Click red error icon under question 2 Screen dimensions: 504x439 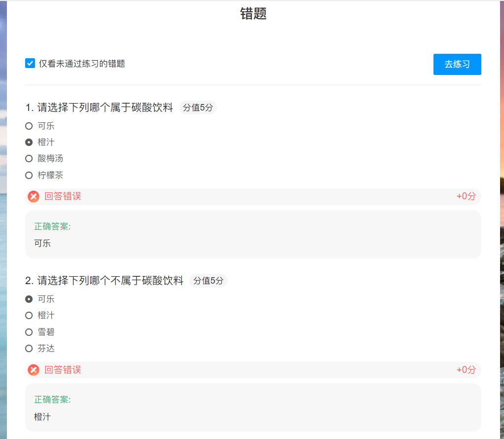[34, 370]
